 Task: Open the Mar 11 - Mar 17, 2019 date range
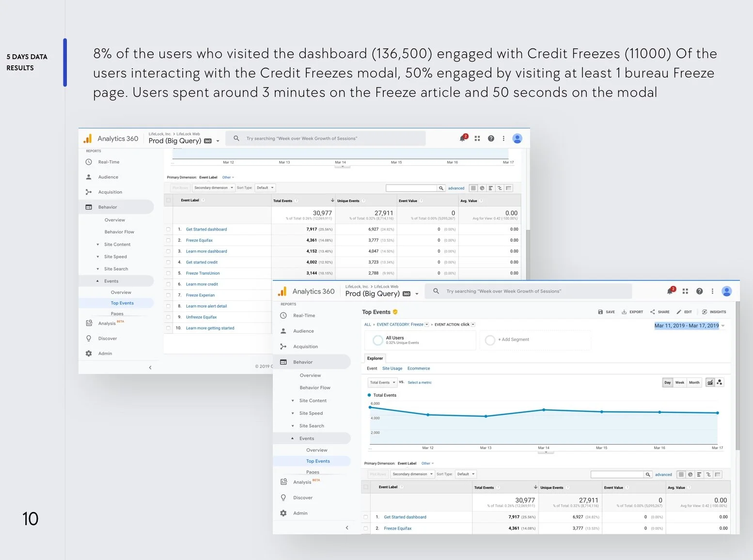click(689, 326)
